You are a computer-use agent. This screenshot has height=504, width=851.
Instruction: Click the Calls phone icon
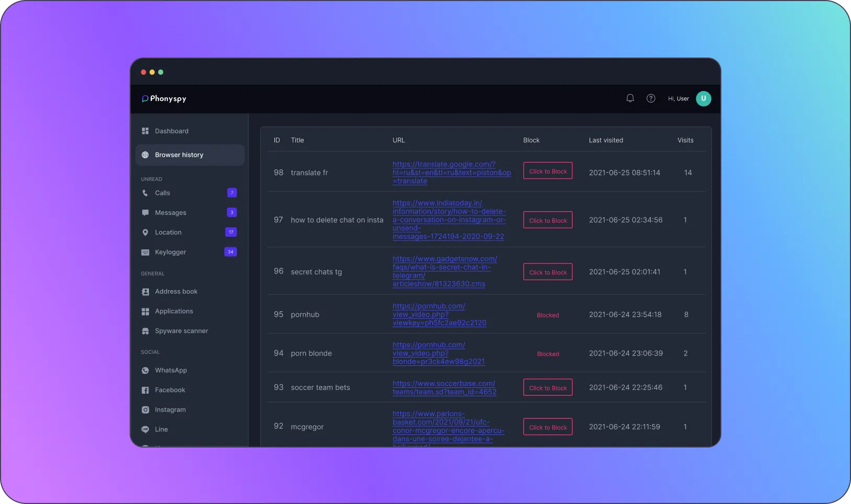pyautogui.click(x=145, y=193)
